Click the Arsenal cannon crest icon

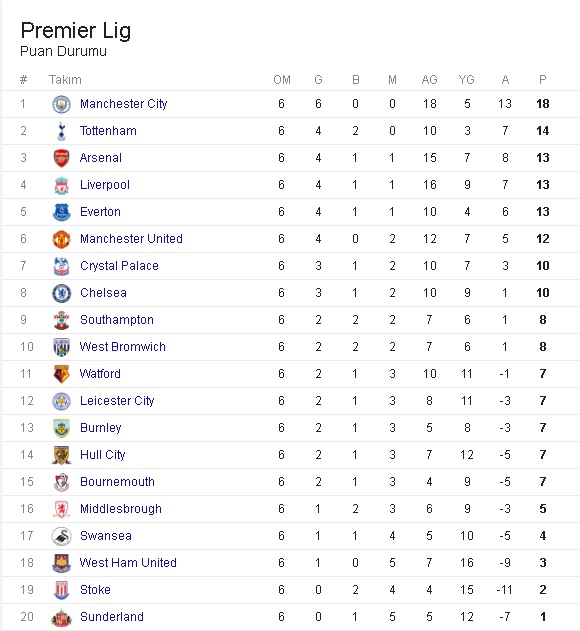coord(62,158)
